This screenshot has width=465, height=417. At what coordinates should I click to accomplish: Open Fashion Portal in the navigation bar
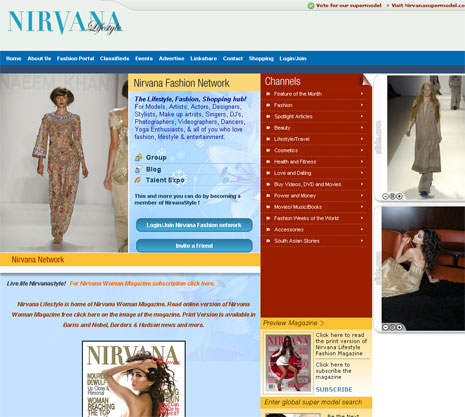75,58
